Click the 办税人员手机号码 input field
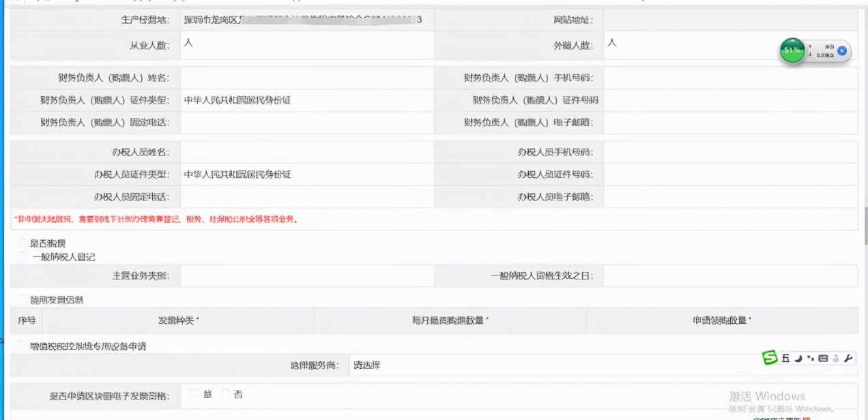The image size is (868, 420). pos(729,152)
